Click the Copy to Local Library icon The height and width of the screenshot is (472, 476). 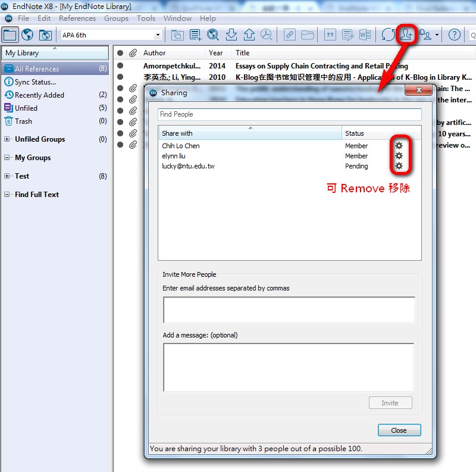tap(177, 35)
